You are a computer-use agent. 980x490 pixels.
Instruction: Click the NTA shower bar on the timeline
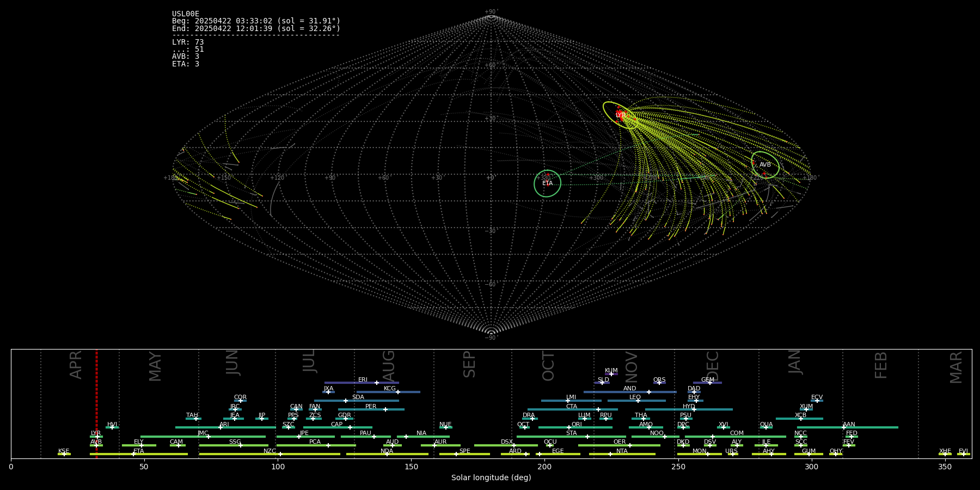click(x=622, y=454)
